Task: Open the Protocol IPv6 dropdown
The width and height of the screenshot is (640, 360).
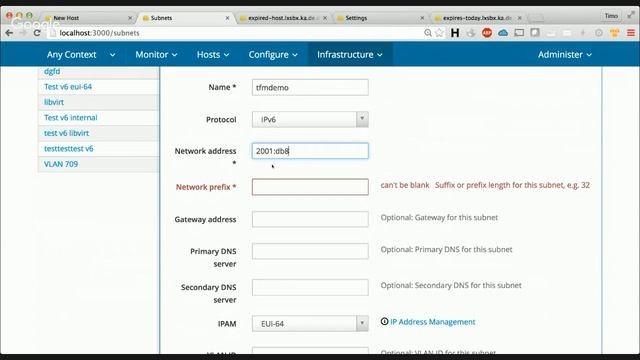Action: point(310,119)
